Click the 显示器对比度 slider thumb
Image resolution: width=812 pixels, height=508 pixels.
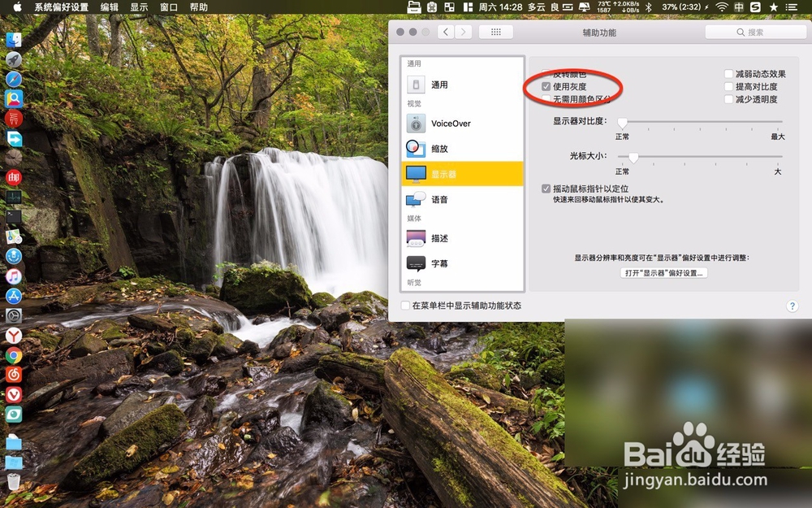tap(623, 123)
